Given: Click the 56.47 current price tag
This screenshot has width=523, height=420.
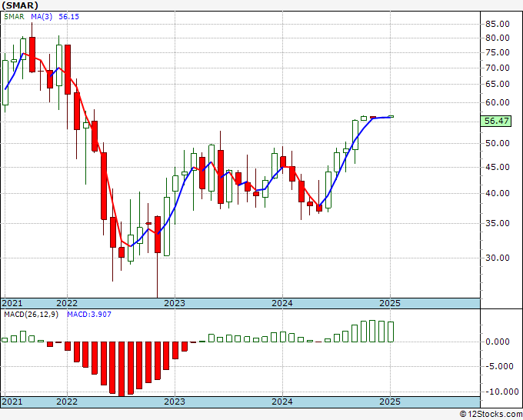Looking at the screenshot, I should [x=497, y=121].
